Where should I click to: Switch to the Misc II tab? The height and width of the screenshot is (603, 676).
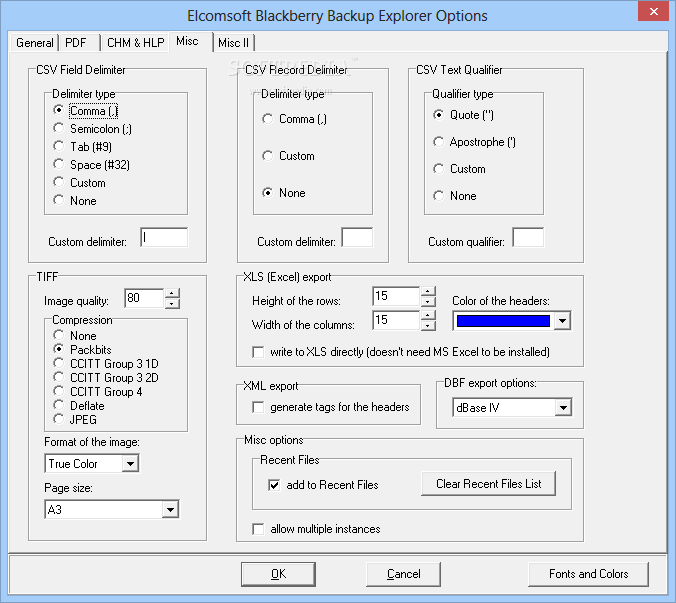[x=233, y=43]
